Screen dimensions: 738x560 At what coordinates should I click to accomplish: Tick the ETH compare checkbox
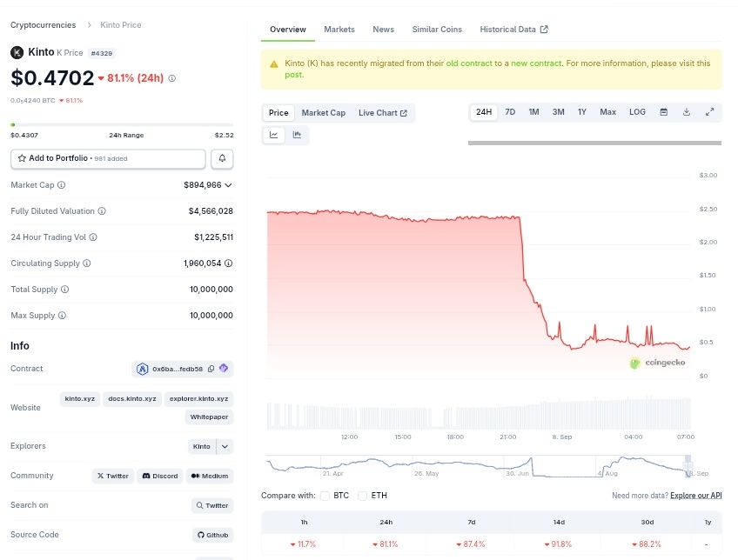point(362,496)
